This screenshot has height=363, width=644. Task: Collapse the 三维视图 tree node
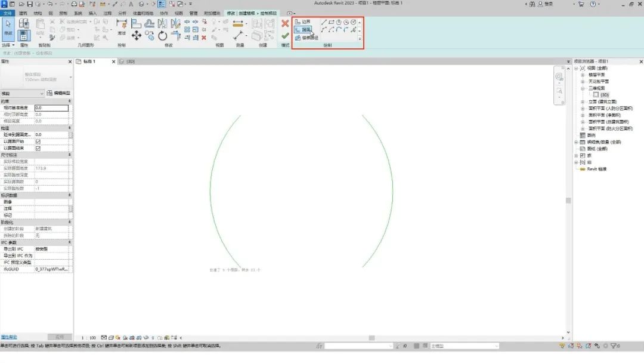[x=583, y=88]
